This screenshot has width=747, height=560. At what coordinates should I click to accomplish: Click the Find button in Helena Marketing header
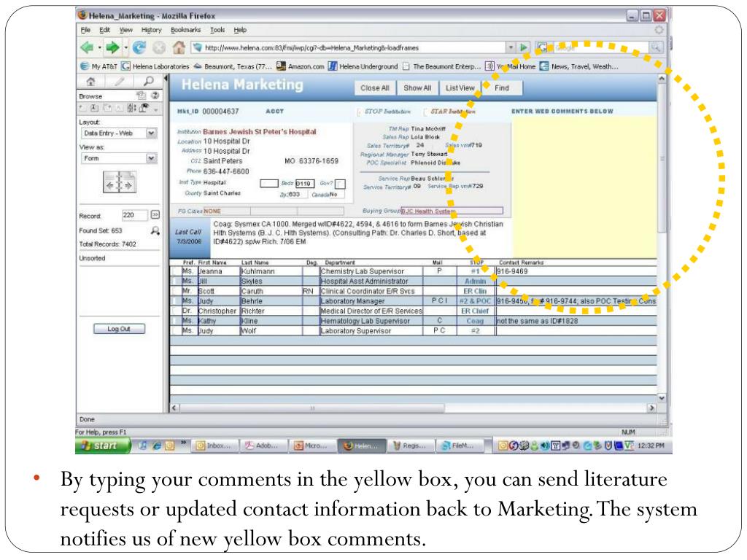coord(502,87)
